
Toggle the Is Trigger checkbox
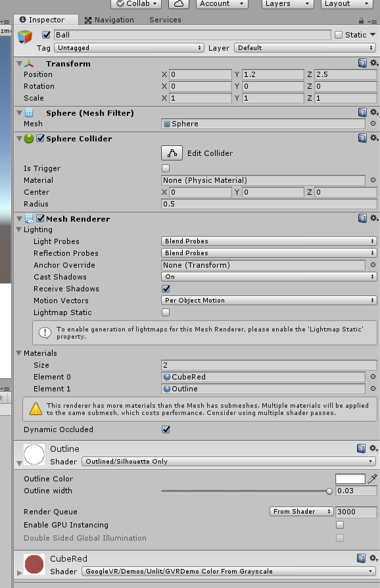click(166, 168)
